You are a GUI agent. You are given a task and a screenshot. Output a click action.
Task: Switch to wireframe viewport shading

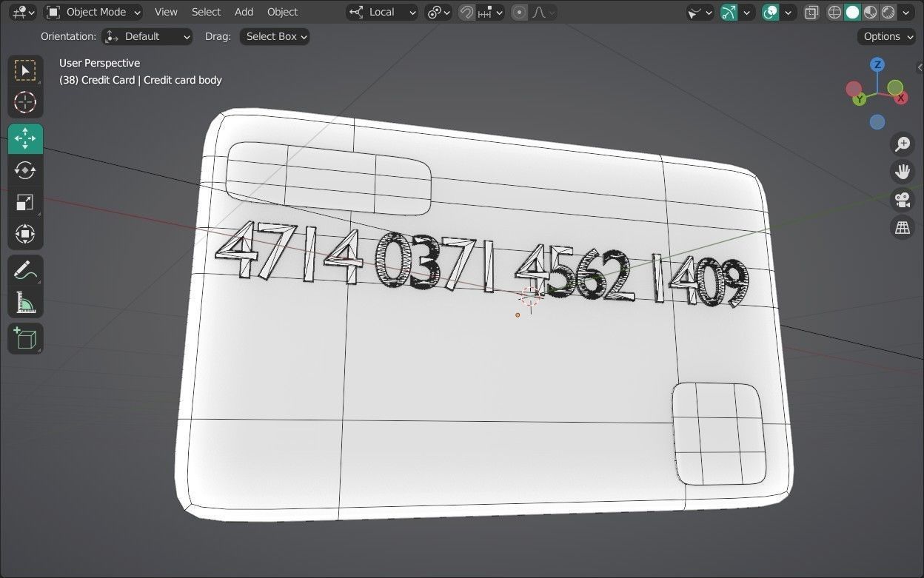pos(835,12)
